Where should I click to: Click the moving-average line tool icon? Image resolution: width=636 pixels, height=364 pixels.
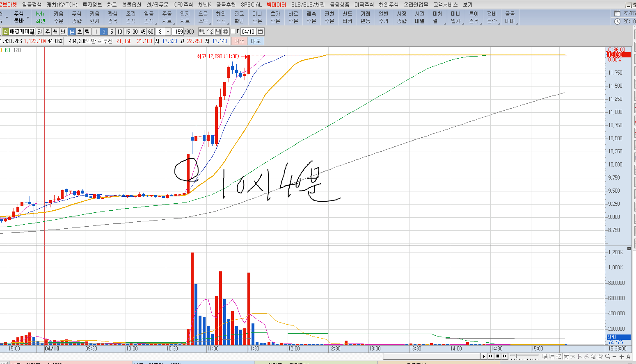click(573, 356)
